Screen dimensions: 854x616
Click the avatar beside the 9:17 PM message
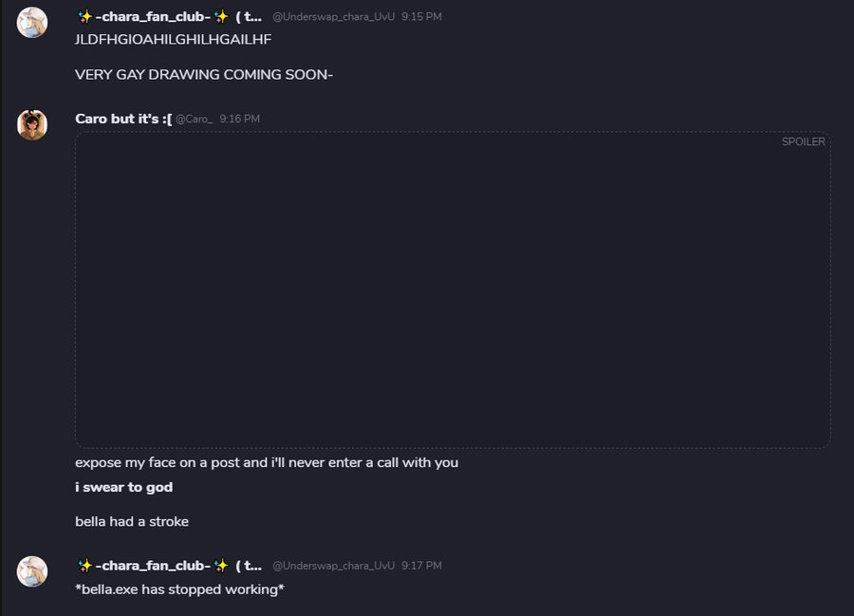click(32, 571)
